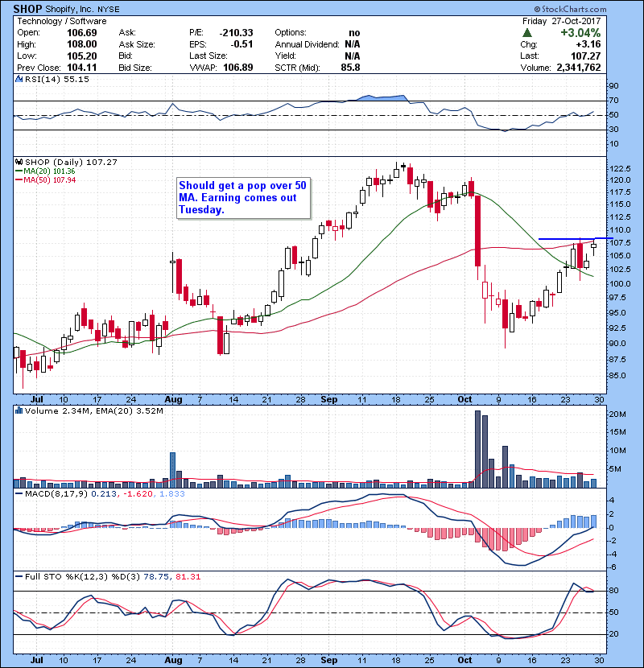This screenshot has height=668, width=644.
Task: Click the VWAP value 106.89
Action: pos(238,68)
